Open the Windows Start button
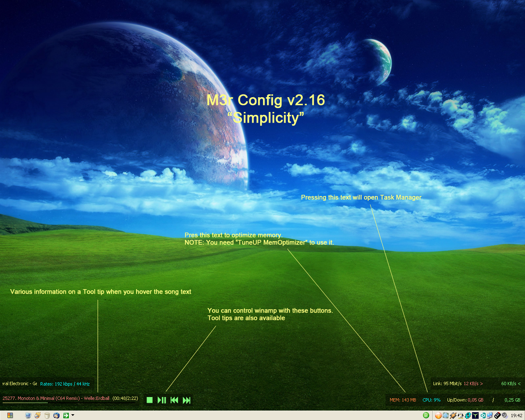The height and width of the screenshot is (420, 525). pos(10,415)
